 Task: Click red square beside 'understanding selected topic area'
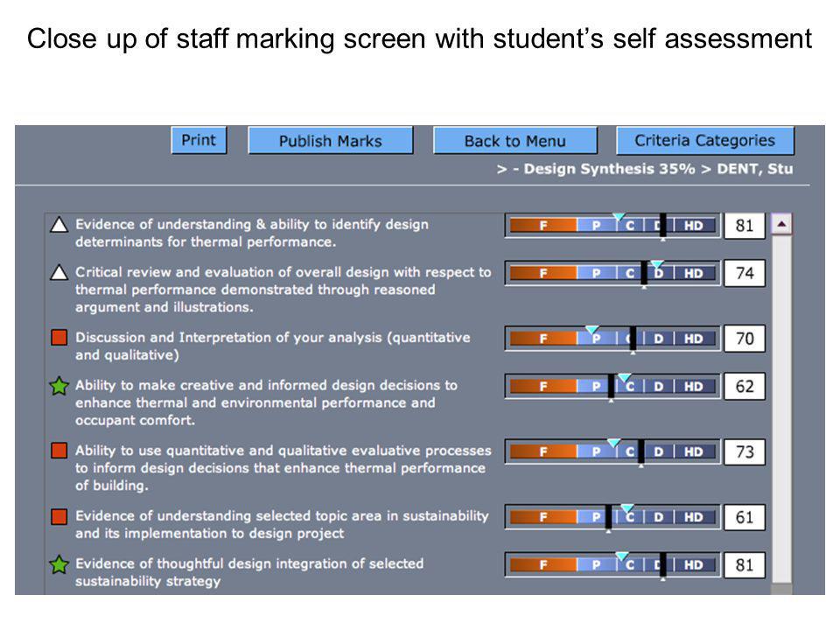tap(59, 516)
